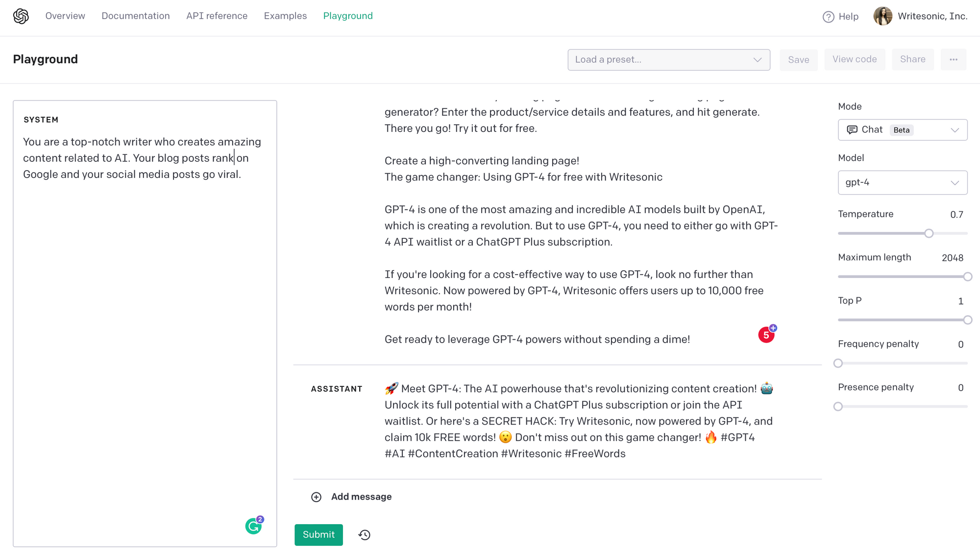This screenshot has width=980, height=558.
Task: Open the Mode Chat dropdown
Action: (902, 130)
